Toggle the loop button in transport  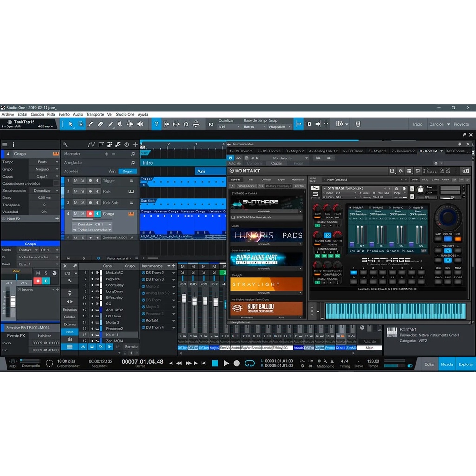pos(250,364)
